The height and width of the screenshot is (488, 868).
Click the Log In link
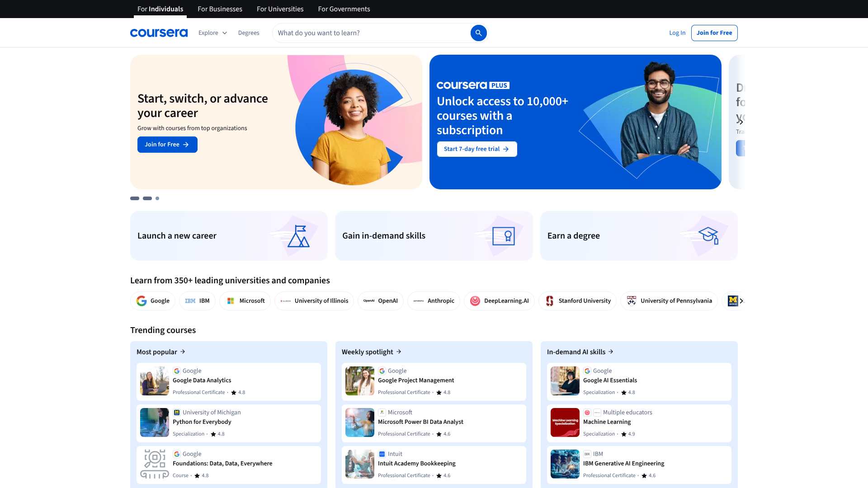[677, 33]
